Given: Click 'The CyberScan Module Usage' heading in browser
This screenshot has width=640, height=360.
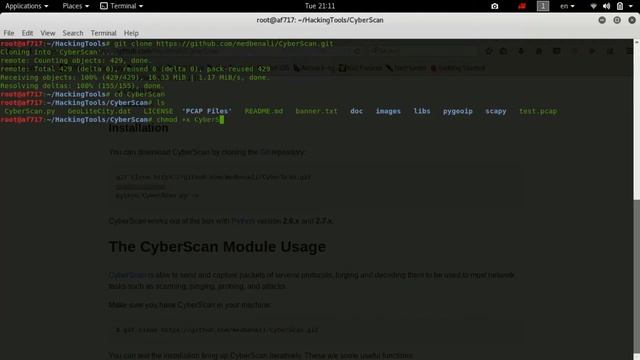Looking at the screenshot, I should [217, 247].
